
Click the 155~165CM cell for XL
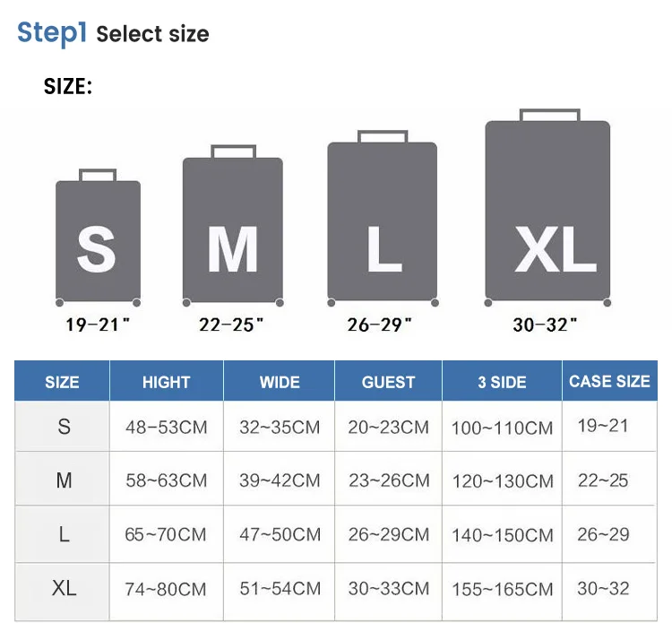(x=502, y=589)
